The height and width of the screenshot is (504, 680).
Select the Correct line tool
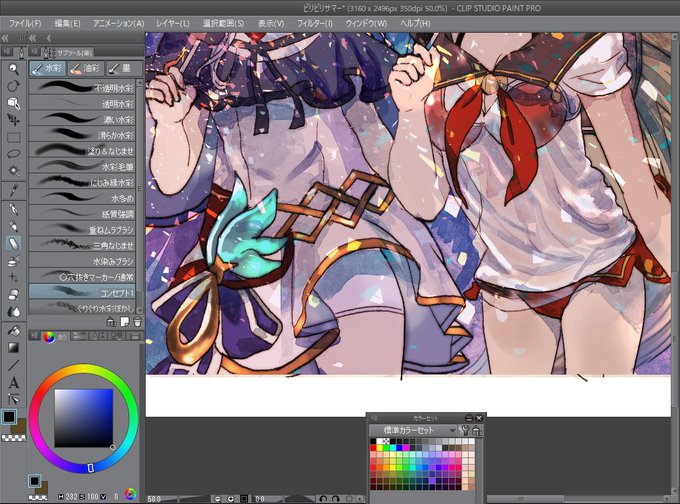pyautogui.click(x=14, y=399)
